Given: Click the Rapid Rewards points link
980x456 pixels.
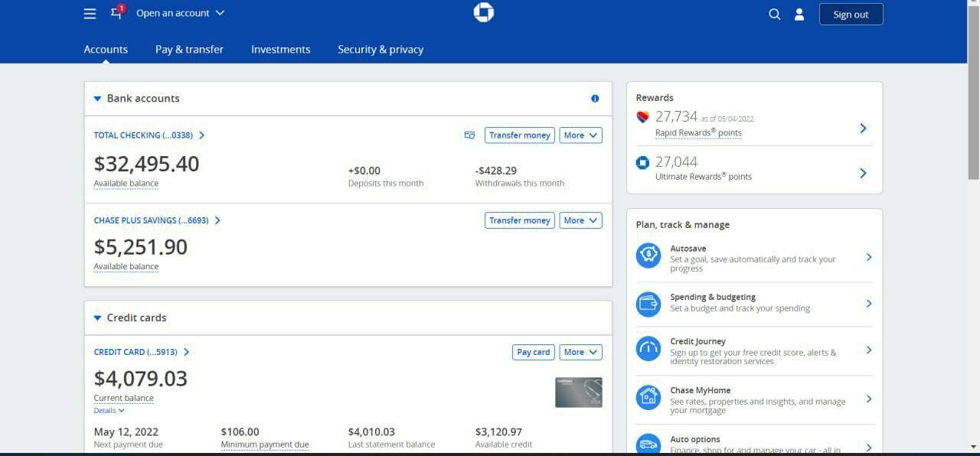Looking at the screenshot, I should click(x=698, y=133).
